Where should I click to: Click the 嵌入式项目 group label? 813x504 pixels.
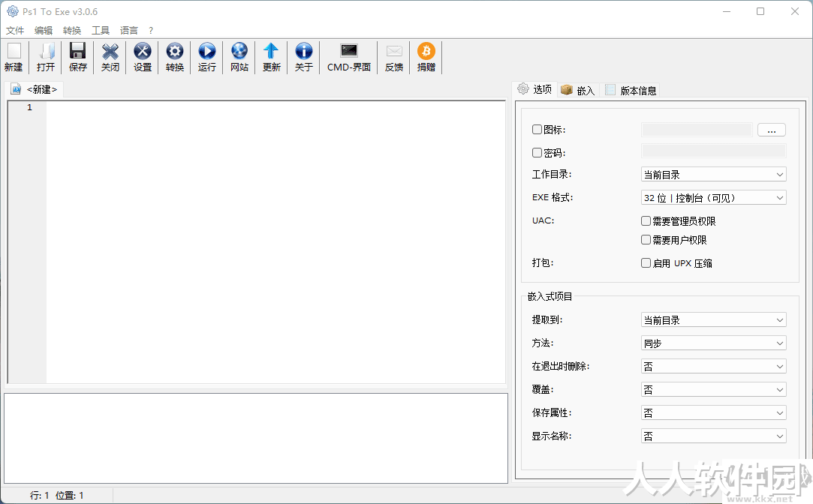pos(550,297)
